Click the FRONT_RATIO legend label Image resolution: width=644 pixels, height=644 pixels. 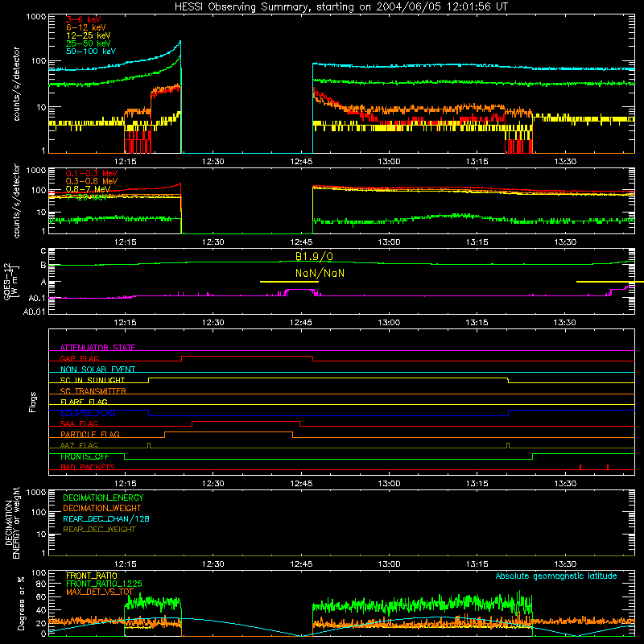[92, 576]
